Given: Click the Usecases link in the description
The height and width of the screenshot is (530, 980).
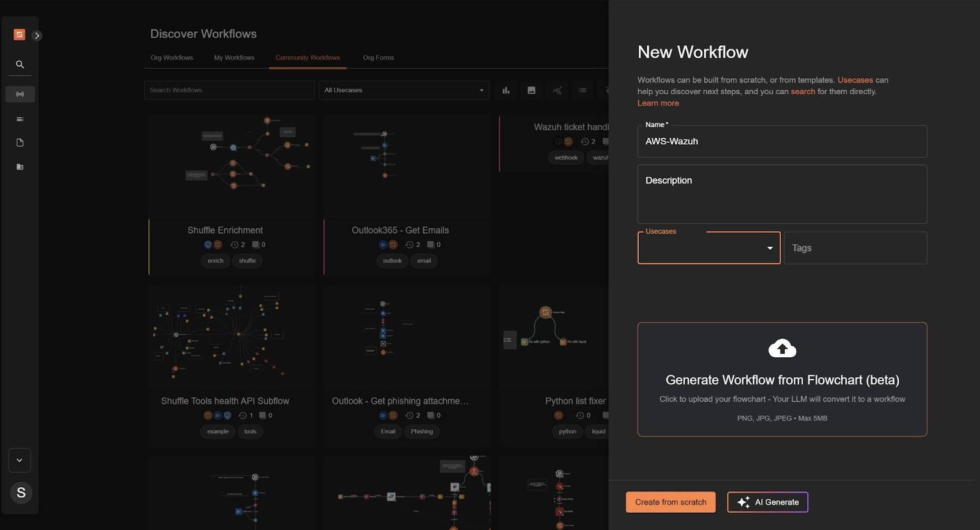Looking at the screenshot, I should pos(855,80).
